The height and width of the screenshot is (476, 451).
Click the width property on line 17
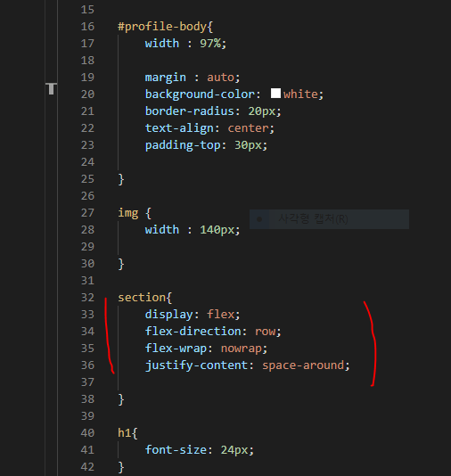pyautogui.click(x=162, y=44)
